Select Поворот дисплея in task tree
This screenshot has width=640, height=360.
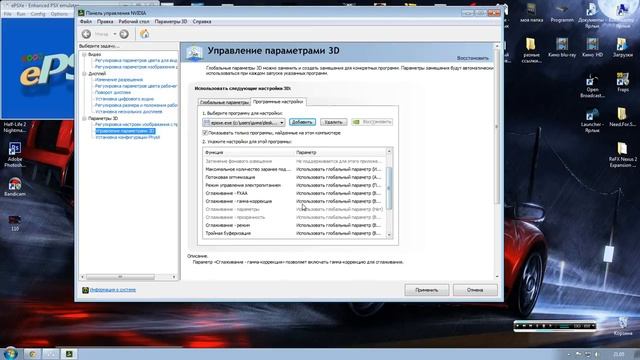pyautogui.click(x=113, y=93)
